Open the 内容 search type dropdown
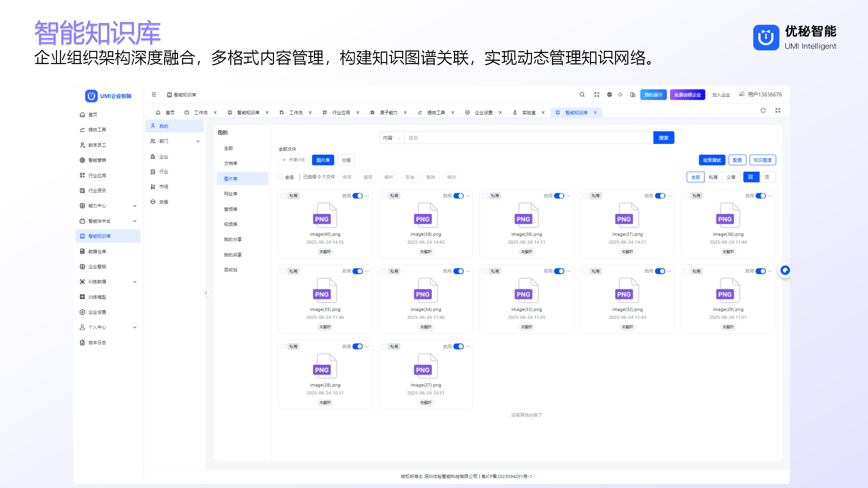Screen dimensions: 868x488 coord(392,138)
